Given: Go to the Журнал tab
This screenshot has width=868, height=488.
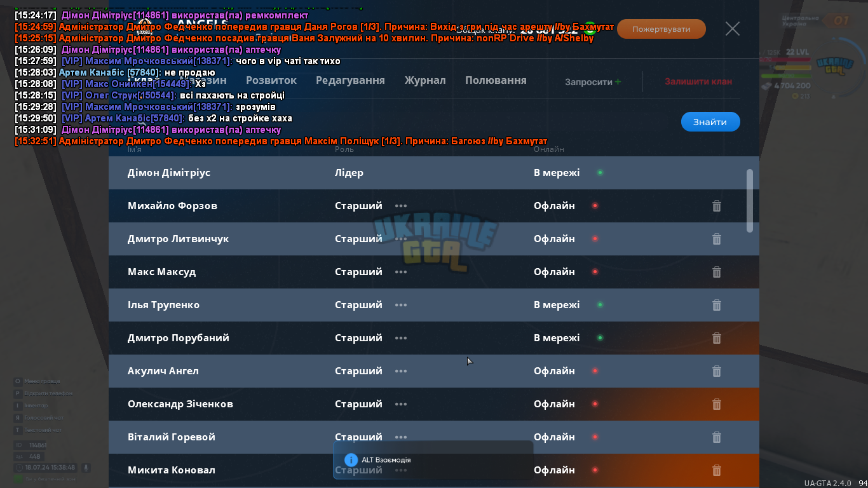Looking at the screenshot, I should point(425,81).
